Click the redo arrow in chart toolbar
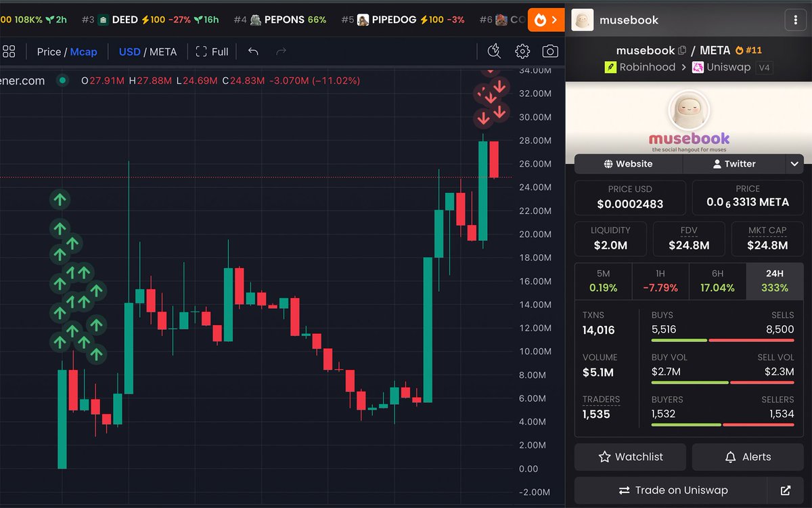Screen dimensions: 812x508 click(281, 51)
